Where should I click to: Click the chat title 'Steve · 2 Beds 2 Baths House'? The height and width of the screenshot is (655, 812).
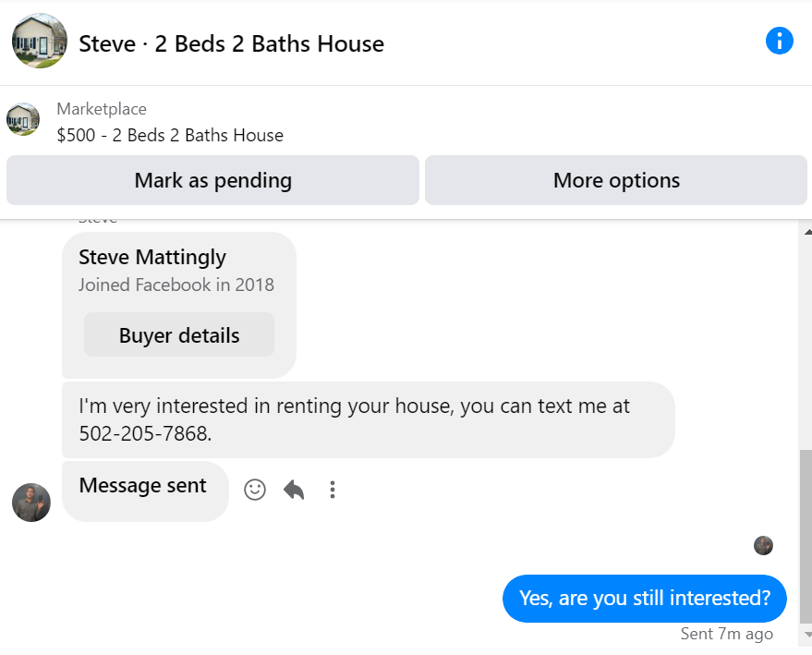coord(231,43)
